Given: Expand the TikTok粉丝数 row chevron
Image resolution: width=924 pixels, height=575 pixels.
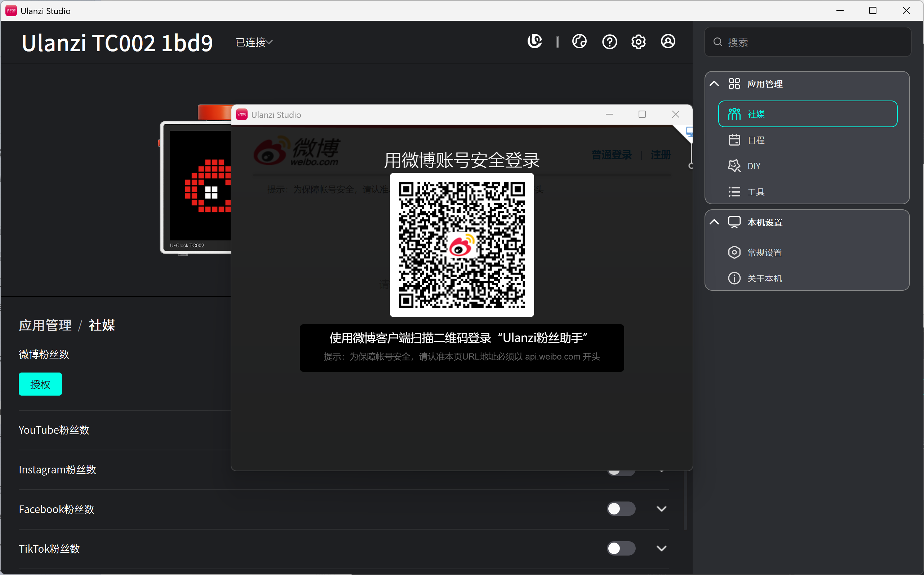Looking at the screenshot, I should [x=662, y=548].
